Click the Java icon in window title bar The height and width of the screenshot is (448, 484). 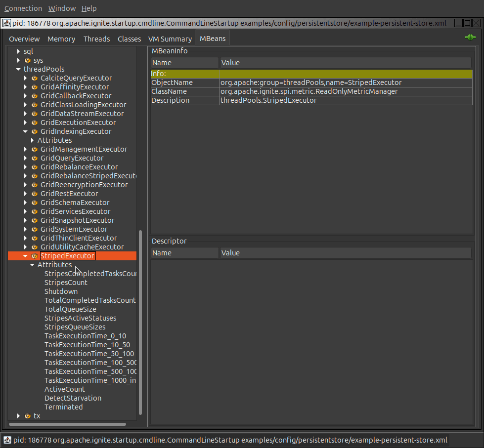7,23
